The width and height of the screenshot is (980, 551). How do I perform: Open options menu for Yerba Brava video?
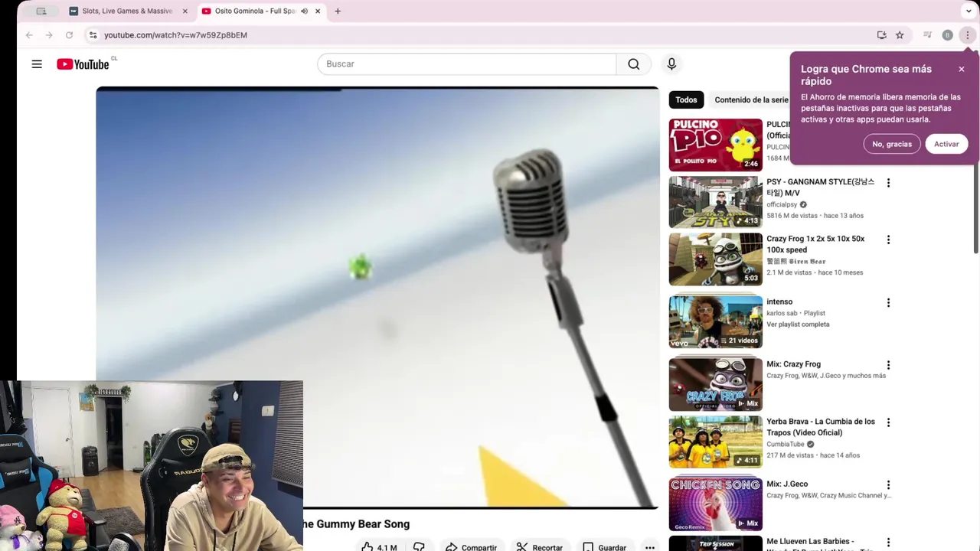click(x=888, y=422)
